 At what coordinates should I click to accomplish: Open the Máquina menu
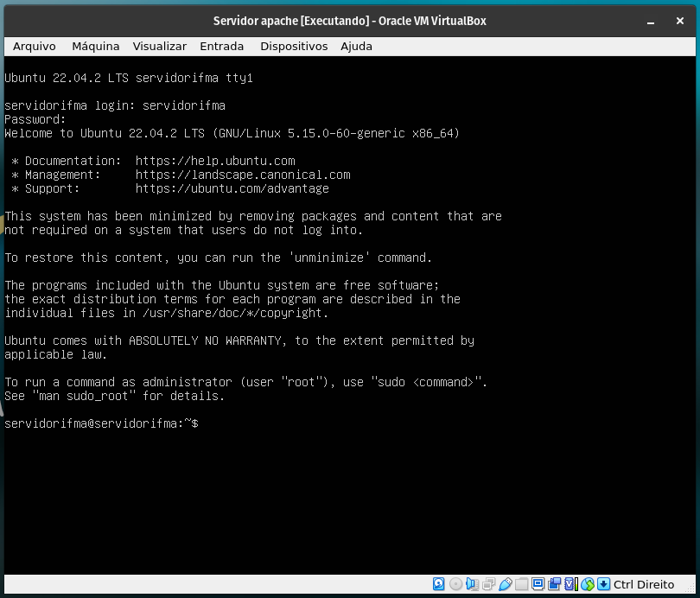pyautogui.click(x=95, y=47)
